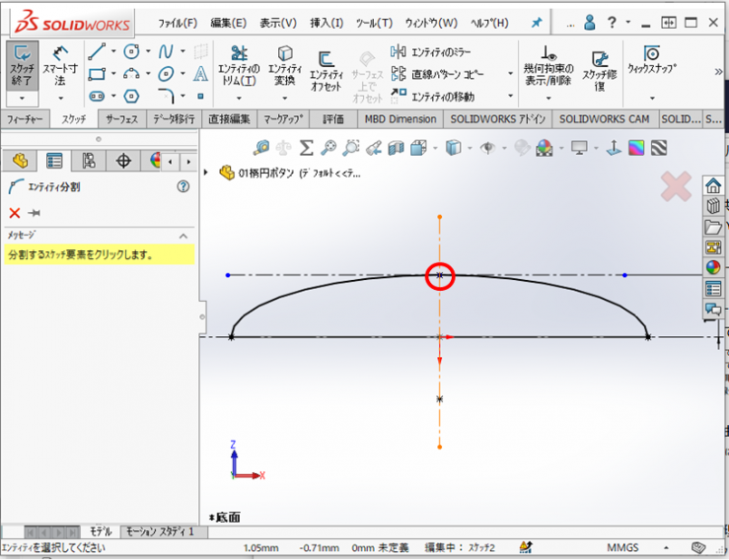Click the sketch point circled in red

(439, 277)
